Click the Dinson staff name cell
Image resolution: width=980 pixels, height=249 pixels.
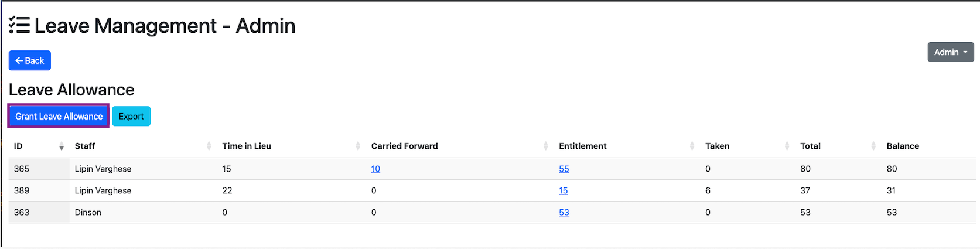tap(88, 212)
